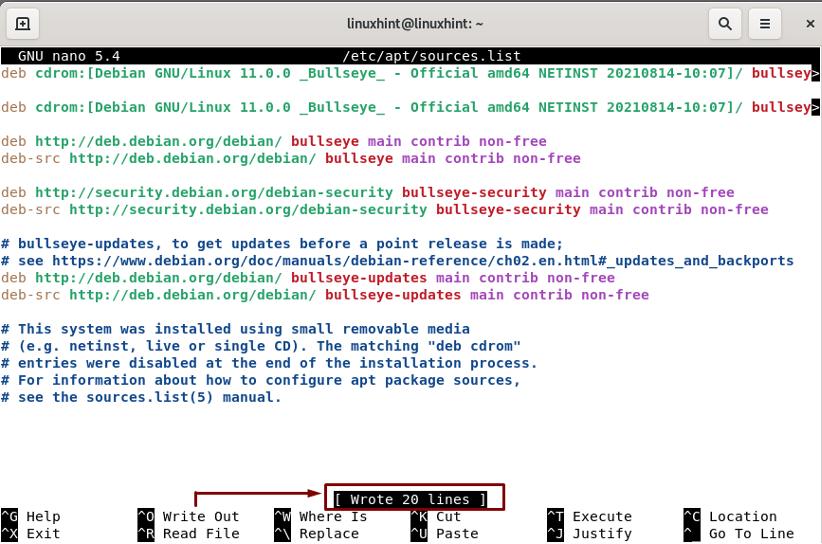This screenshot has width=822, height=544.
Task: Click the 'deb http://security.debian.org' bullseye-security line
Action: tap(367, 192)
